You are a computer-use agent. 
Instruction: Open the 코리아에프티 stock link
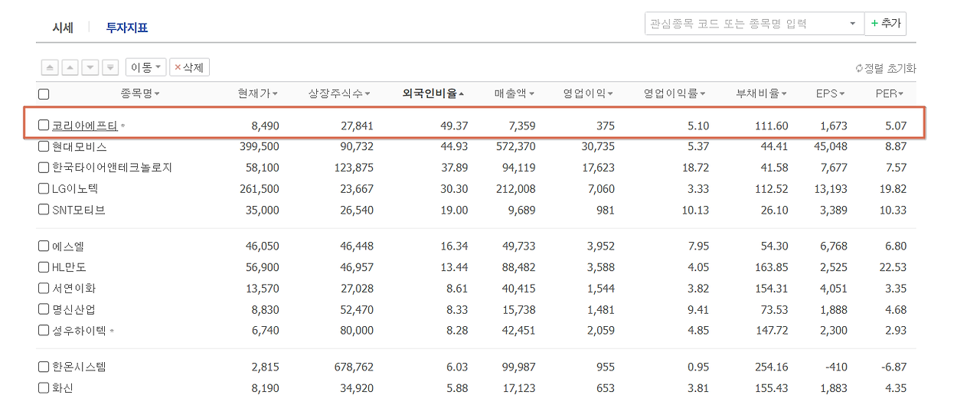tap(85, 125)
